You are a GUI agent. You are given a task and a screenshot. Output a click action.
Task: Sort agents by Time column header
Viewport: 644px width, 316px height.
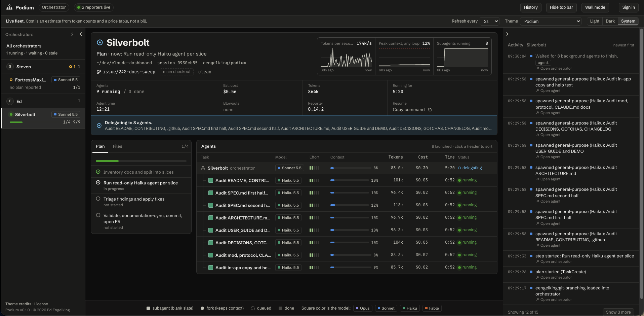point(450,157)
